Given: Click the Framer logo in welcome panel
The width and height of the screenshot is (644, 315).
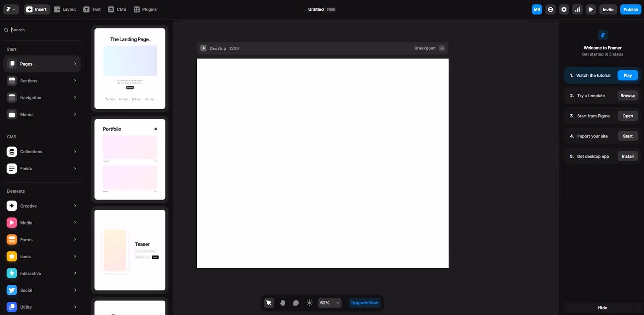Looking at the screenshot, I should tap(603, 35).
